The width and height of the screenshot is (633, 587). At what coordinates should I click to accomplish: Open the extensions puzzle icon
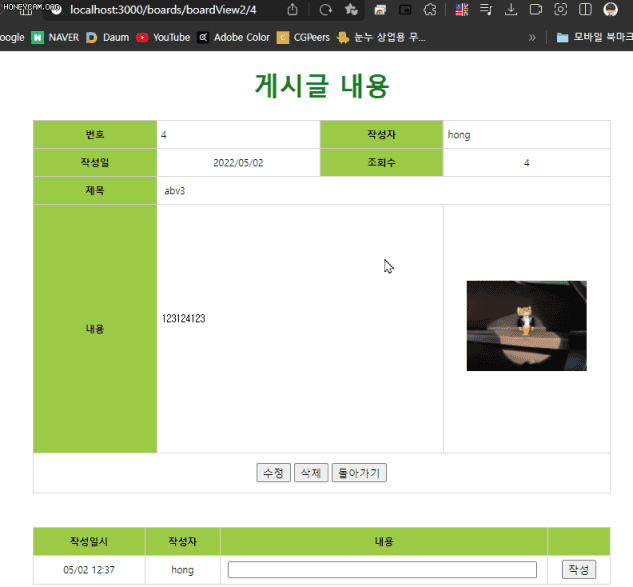click(430, 9)
